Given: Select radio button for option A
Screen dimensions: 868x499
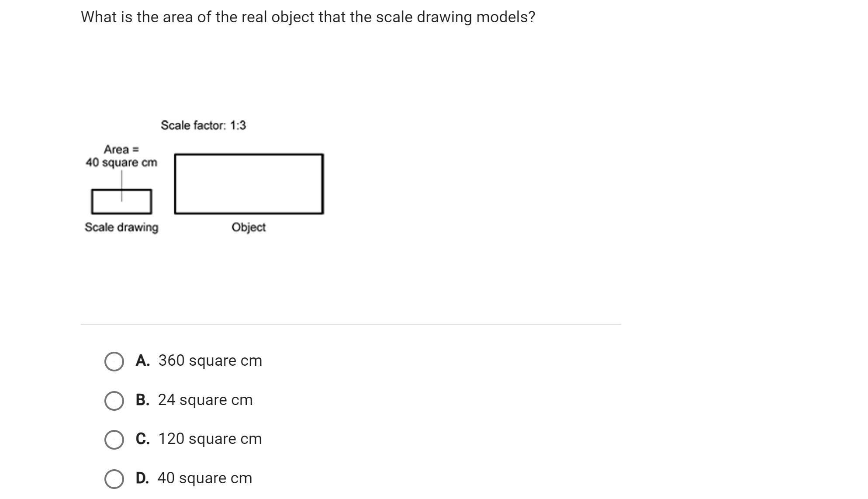Looking at the screenshot, I should pos(114,361).
